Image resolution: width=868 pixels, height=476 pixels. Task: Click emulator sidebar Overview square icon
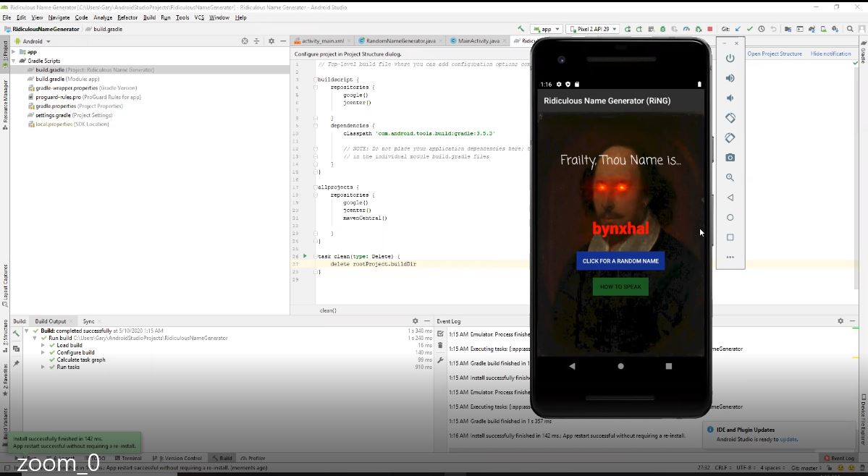(x=730, y=237)
